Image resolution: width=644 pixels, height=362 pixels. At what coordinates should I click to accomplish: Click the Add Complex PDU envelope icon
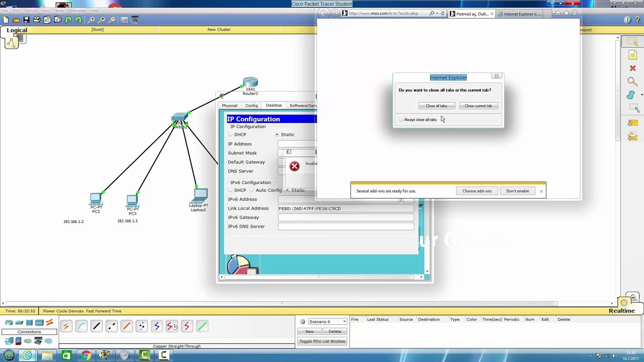coord(632,136)
